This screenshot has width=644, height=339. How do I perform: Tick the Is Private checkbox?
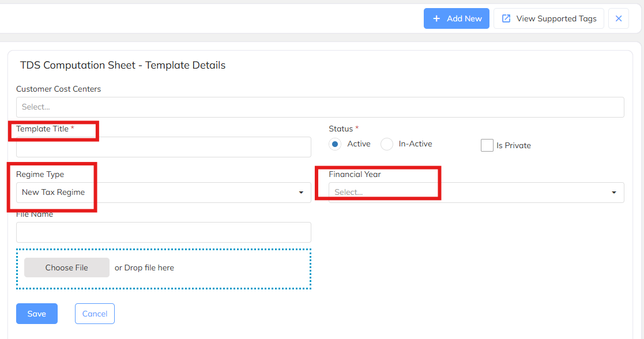[487, 145]
